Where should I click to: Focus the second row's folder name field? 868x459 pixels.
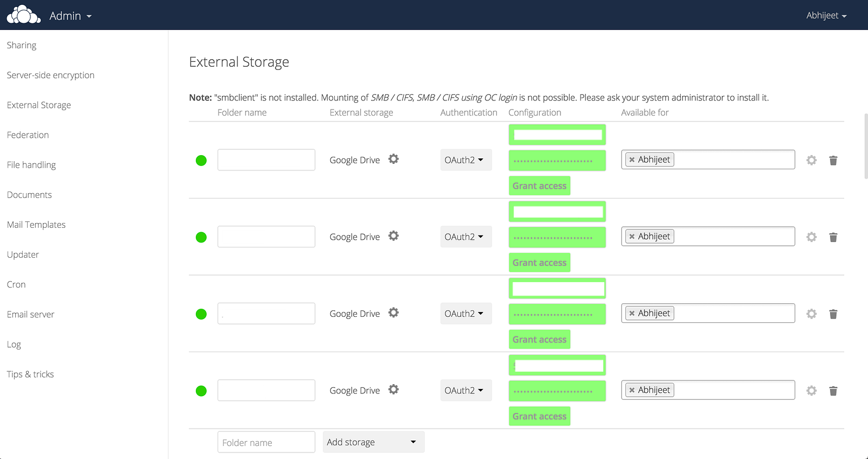click(x=266, y=237)
